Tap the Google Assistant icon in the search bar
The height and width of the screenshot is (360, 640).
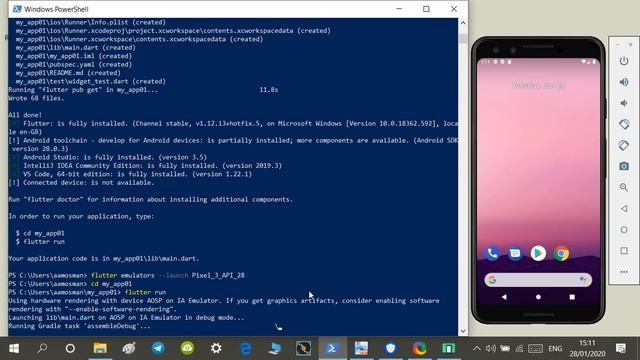click(583, 280)
